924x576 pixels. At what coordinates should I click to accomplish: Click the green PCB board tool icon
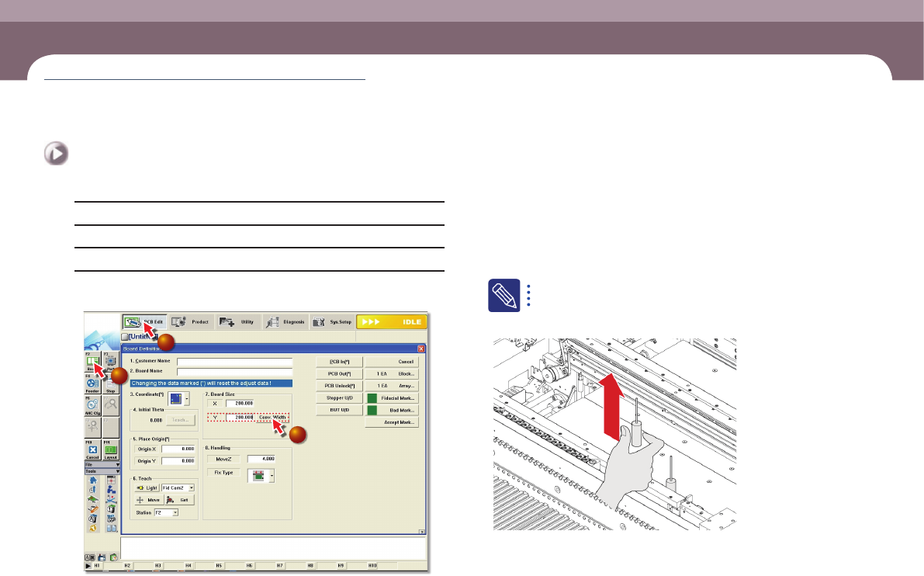pos(92,499)
